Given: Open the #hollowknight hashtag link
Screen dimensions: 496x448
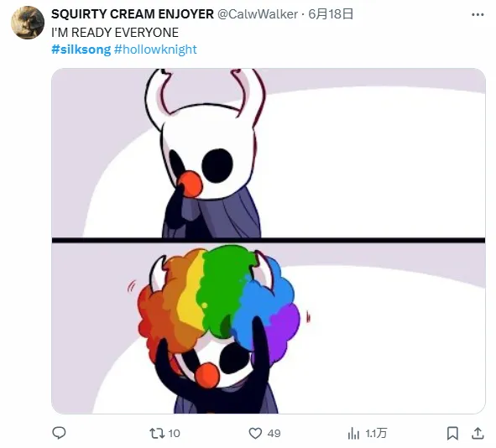Looking at the screenshot, I should pyautogui.click(x=155, y=49).
